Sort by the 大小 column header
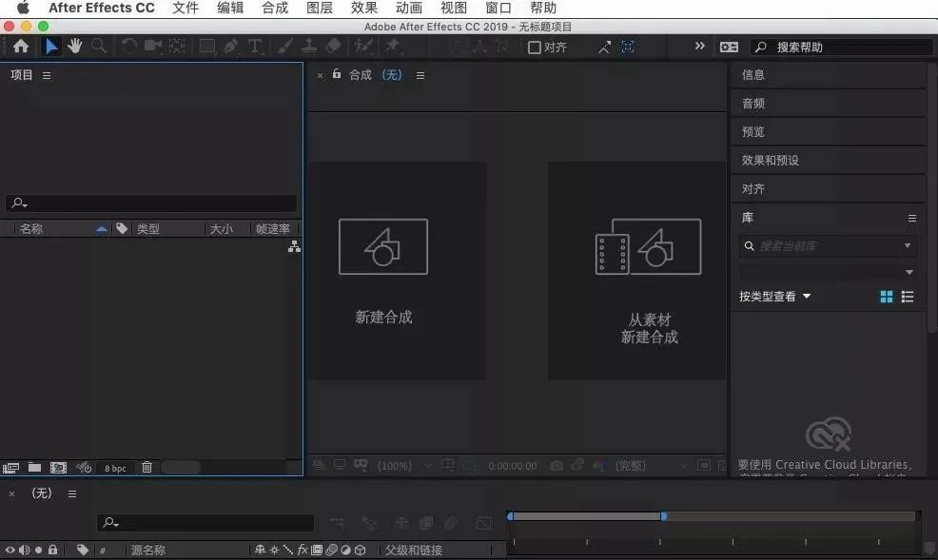This screenshot has height=560, width=938. 221,229
